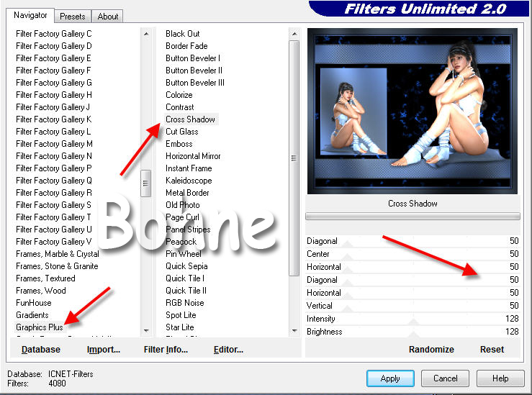Image resolution: width=532 pixels, height=395 pixels.
Task: Switch to the Presets tab
Action: [73, 16]
